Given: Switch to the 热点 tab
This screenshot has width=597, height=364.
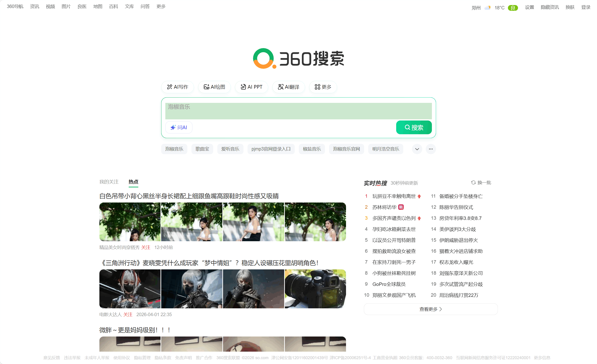Looking at the screenshot, I should 133,182.
